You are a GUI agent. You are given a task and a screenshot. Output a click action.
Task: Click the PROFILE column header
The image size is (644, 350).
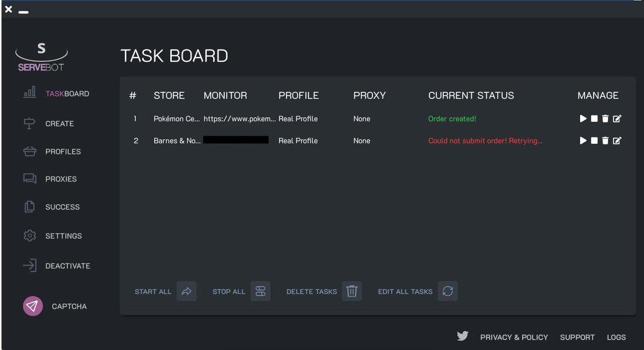(x=298, y=96)
